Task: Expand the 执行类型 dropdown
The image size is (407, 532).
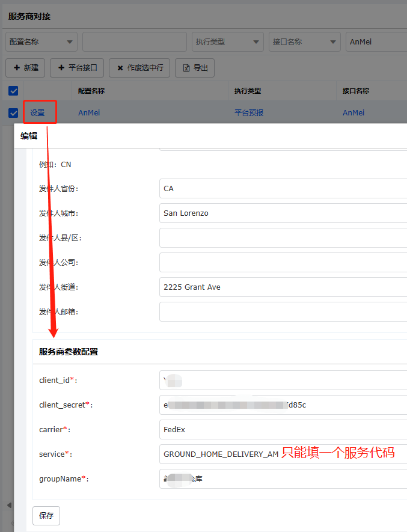Action: point(227,42)
